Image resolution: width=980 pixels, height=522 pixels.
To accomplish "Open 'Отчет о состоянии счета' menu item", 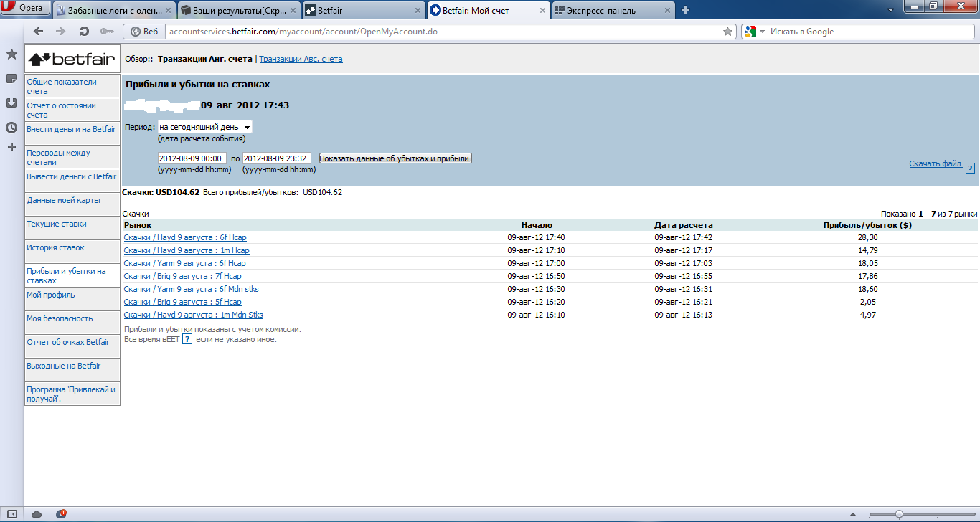I will pos(72,110).
